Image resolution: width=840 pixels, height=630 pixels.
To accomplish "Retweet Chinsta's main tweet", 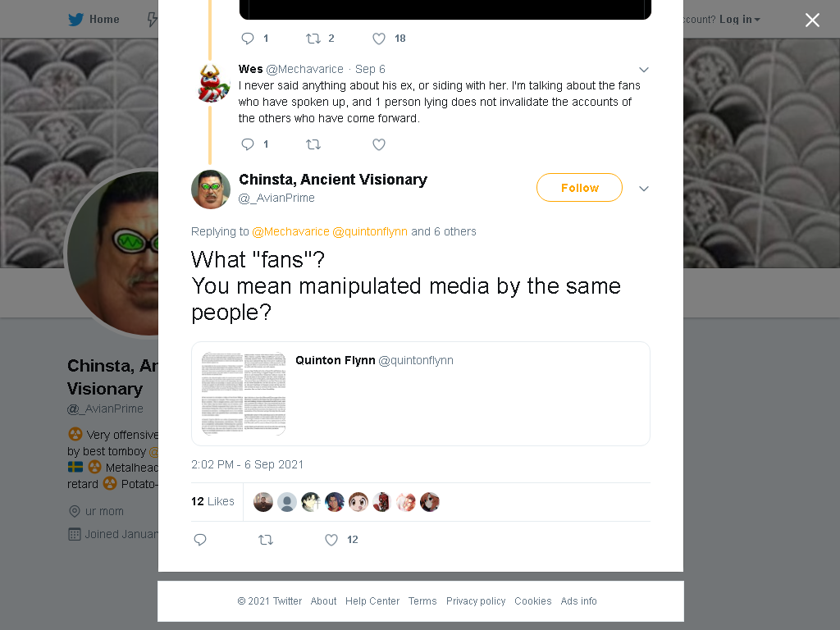I will coord(266,540).
